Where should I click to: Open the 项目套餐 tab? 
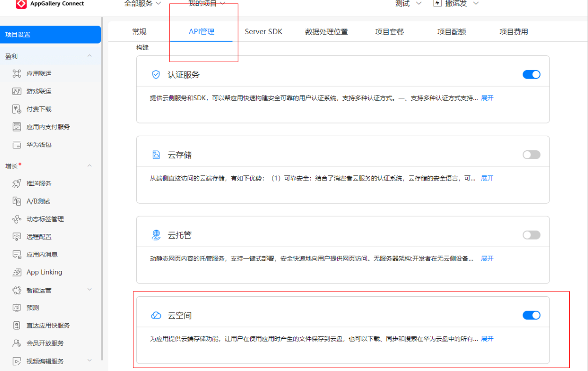pyautogui.click(x=389, y=32)
